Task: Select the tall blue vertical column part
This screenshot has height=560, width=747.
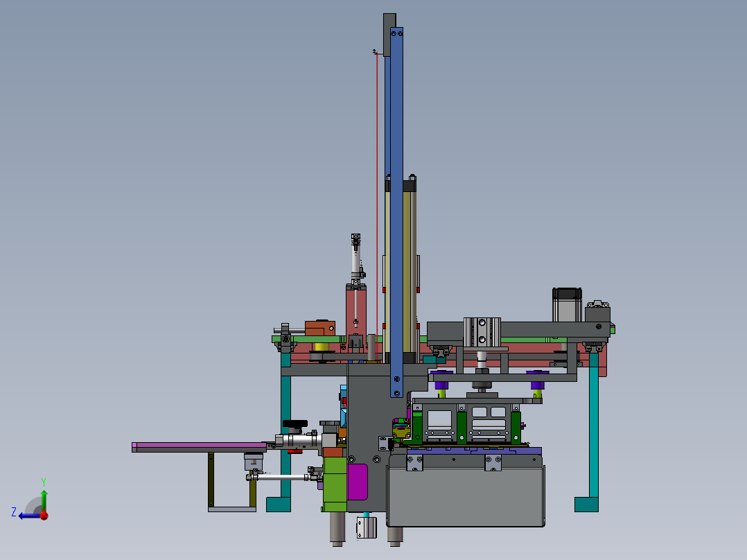Action: [396, 212]
